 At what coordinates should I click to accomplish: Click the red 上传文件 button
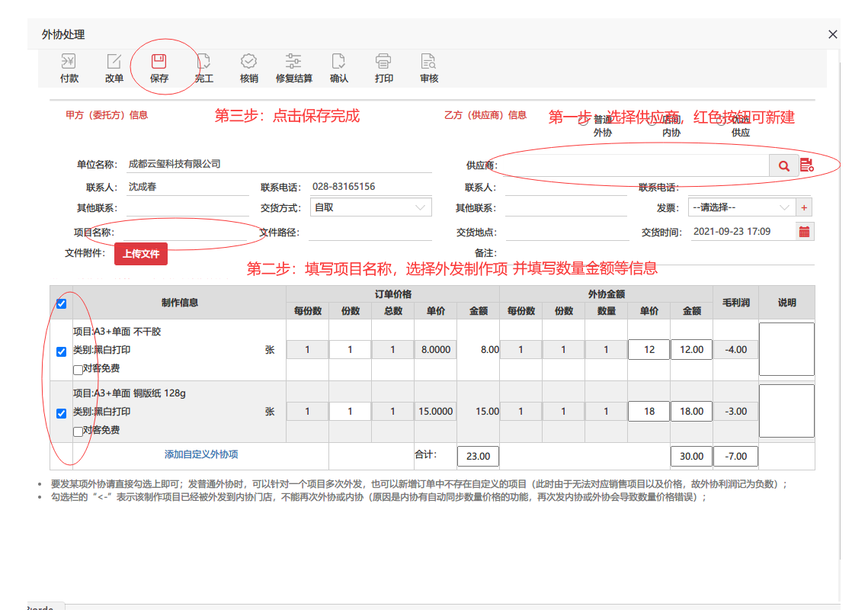(x=141, y=254)
